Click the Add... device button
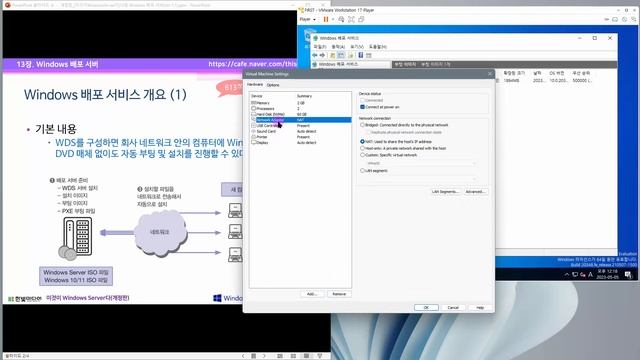 (x=312, y=294)
